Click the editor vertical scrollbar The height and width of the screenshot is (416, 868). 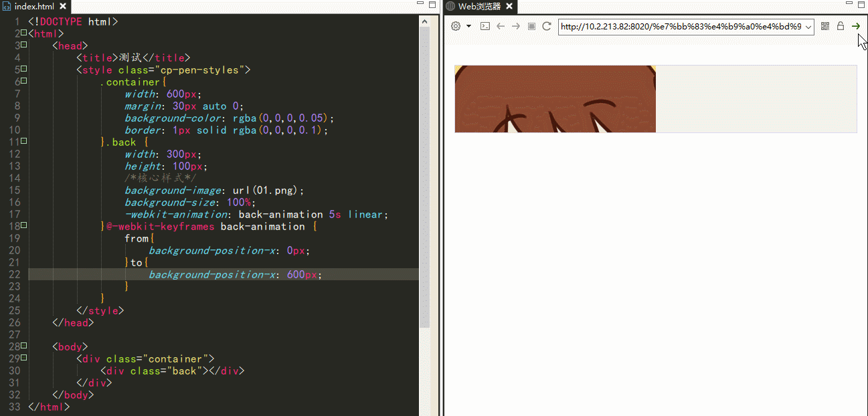[x=425, y=177]
